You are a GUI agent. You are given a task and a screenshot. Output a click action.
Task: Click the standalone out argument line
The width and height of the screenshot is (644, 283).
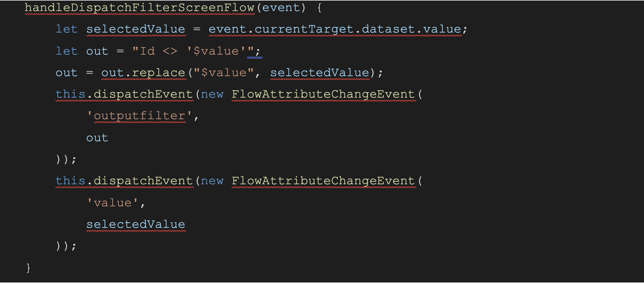click(97, 138)
